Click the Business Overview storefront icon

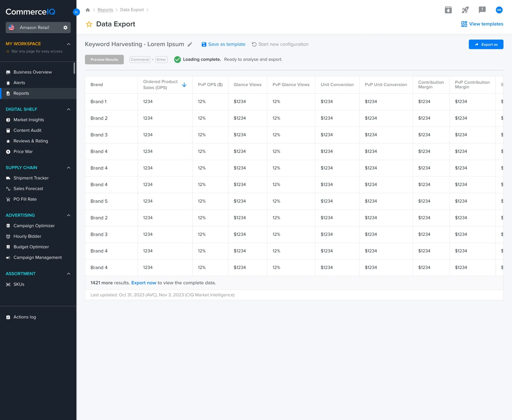coord(8,72)
